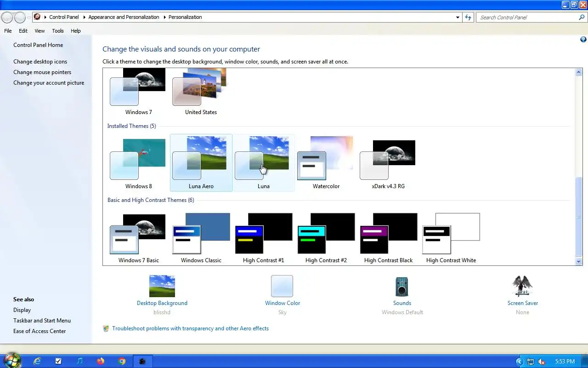The height and width of the screenshot is (368, 588).
Task: Apply the Windows 8 theme
Action: [138, 163]
